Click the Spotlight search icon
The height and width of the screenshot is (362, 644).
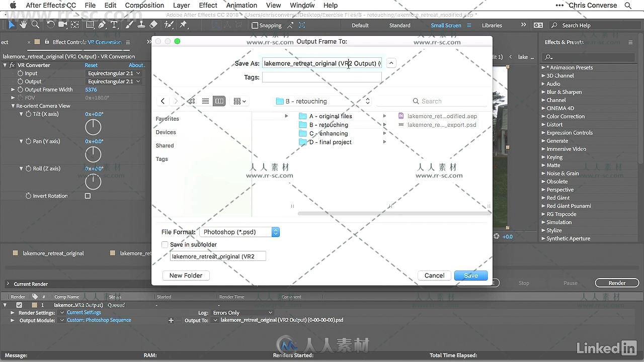[628, 6]
